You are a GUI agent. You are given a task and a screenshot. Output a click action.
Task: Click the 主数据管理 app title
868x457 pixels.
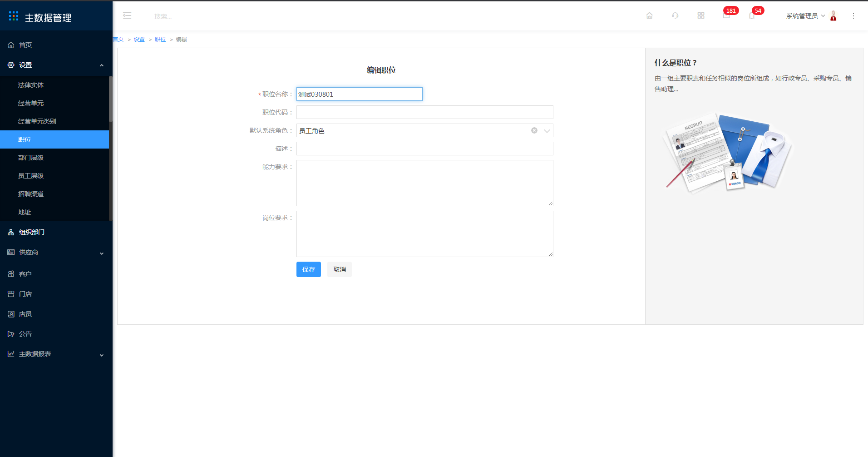(x=48, y=18)
